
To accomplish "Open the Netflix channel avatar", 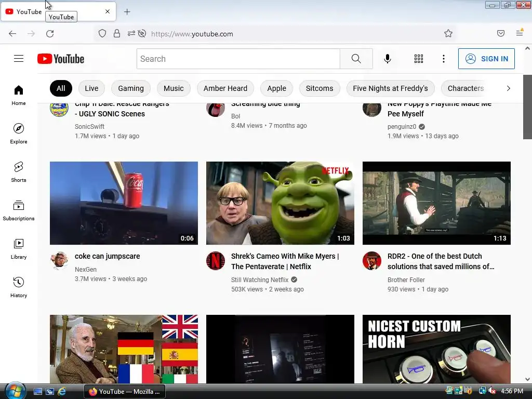I will click(216, 261).
